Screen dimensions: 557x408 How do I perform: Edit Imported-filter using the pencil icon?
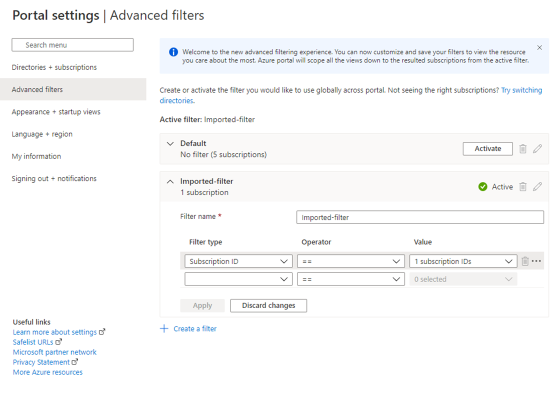537,186
